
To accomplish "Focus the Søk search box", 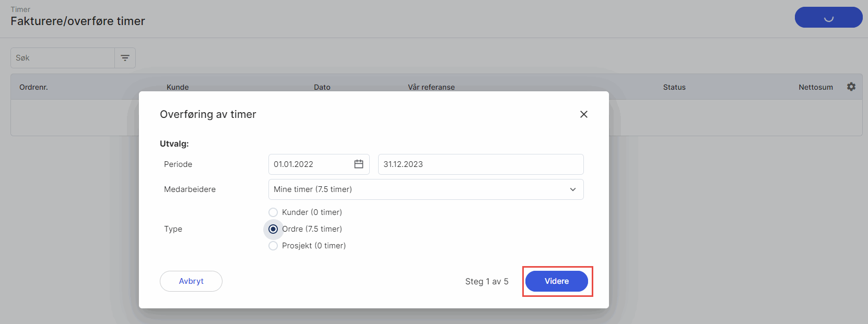I will pos(63,58).
